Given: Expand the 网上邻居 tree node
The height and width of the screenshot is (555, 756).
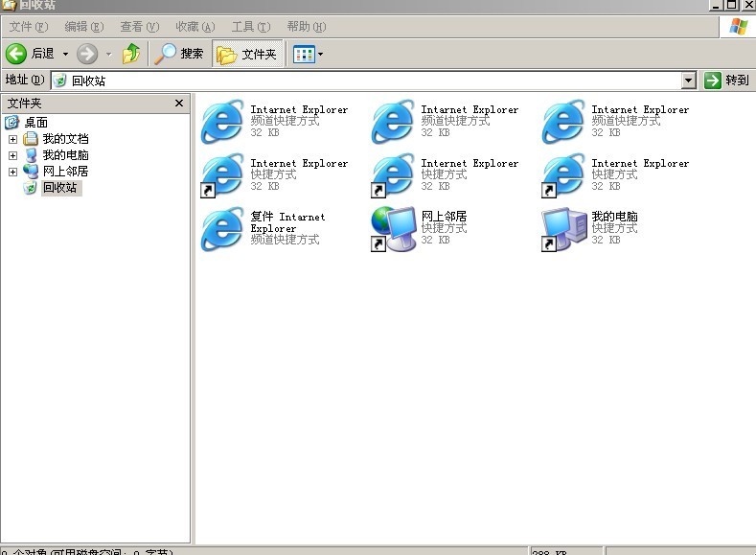Looking at the screenshot, I should [x=12, y=172].
